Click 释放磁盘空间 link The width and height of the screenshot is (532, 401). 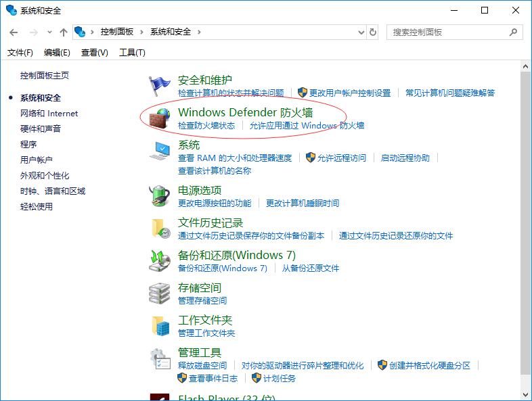point(202,365)
